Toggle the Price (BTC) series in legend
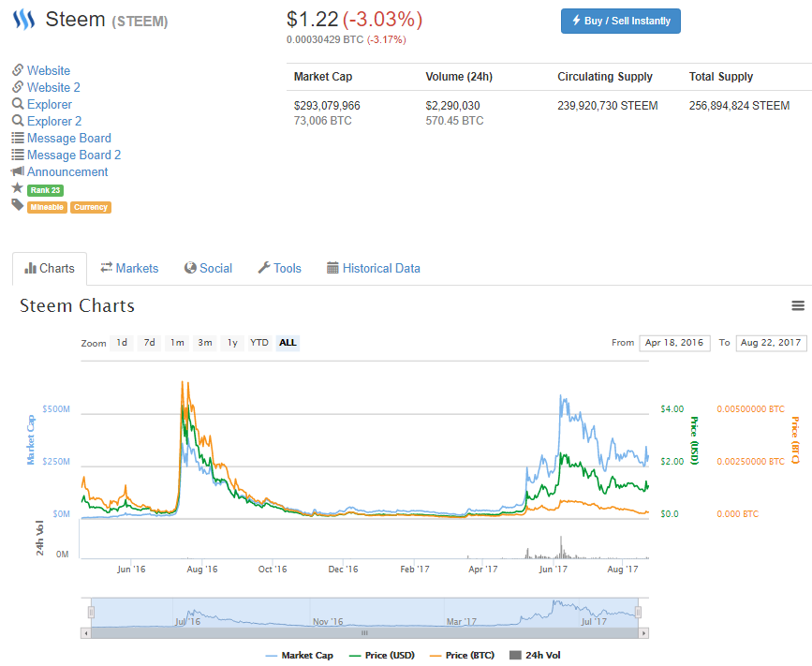 click(462, 655)
